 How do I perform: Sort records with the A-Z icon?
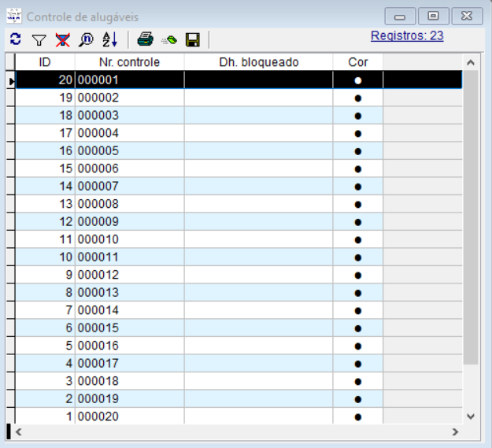[x=109, y=39]
